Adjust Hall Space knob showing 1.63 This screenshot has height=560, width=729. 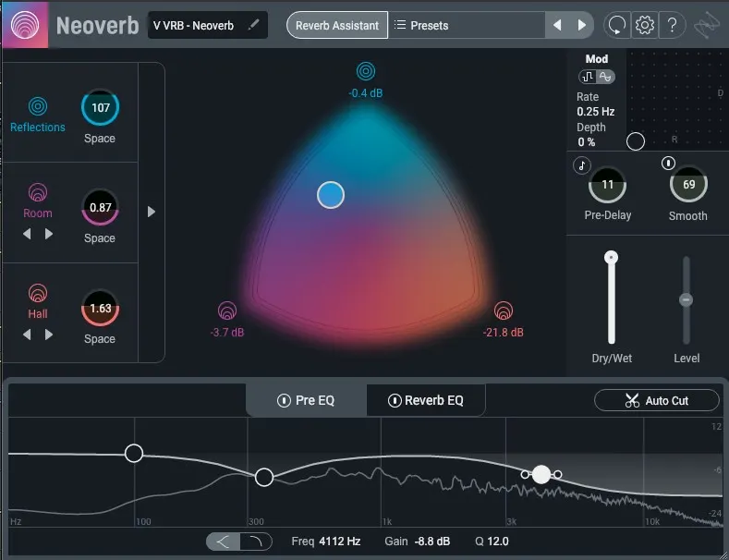[101, 309]
